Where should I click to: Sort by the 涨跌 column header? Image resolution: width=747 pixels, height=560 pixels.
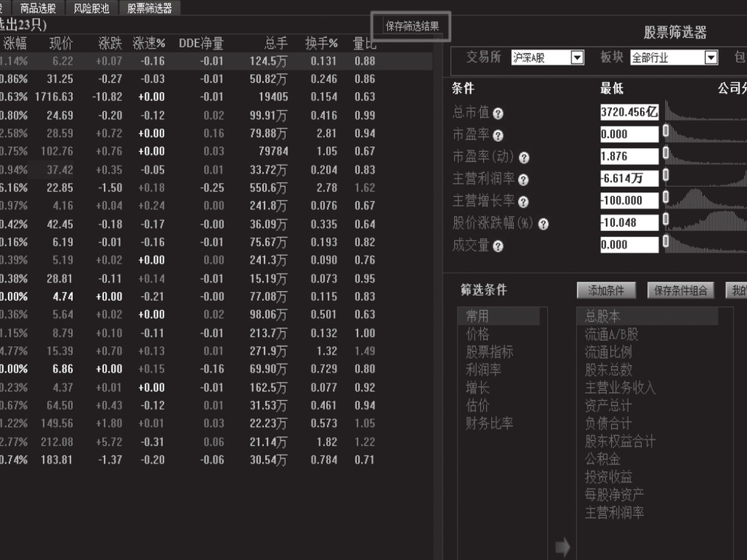pyautogui.click(x=110, y=44)
